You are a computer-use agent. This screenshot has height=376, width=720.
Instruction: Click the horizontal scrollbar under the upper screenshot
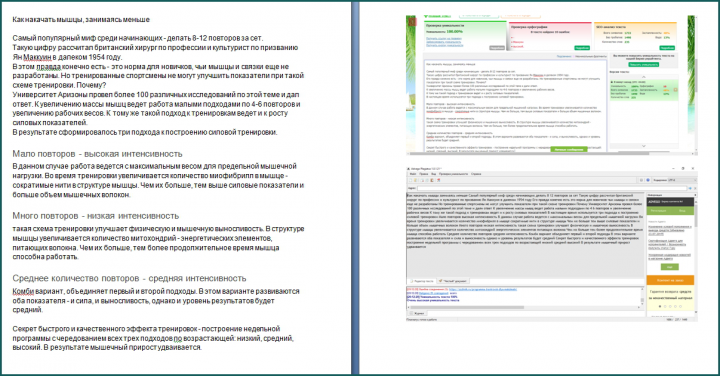(551, 153)
